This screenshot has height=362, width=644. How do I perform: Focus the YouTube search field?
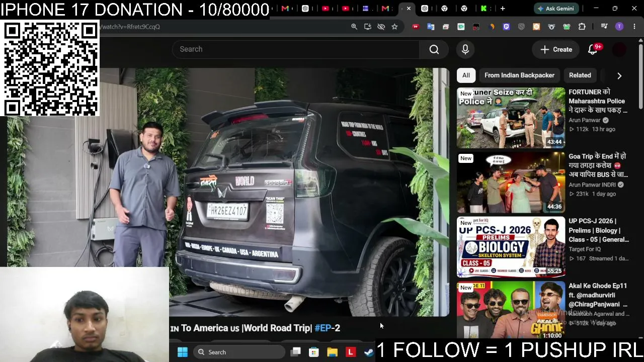(296, 49)
